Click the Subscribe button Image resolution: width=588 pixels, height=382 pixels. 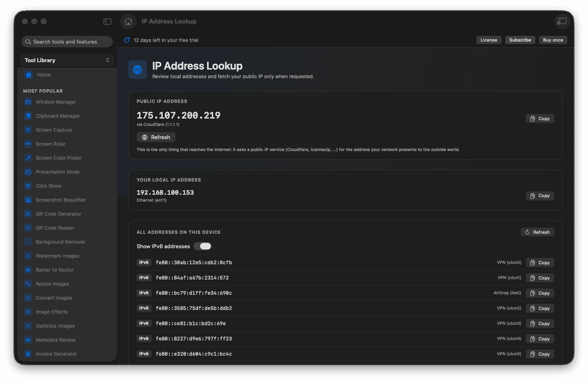520,40
